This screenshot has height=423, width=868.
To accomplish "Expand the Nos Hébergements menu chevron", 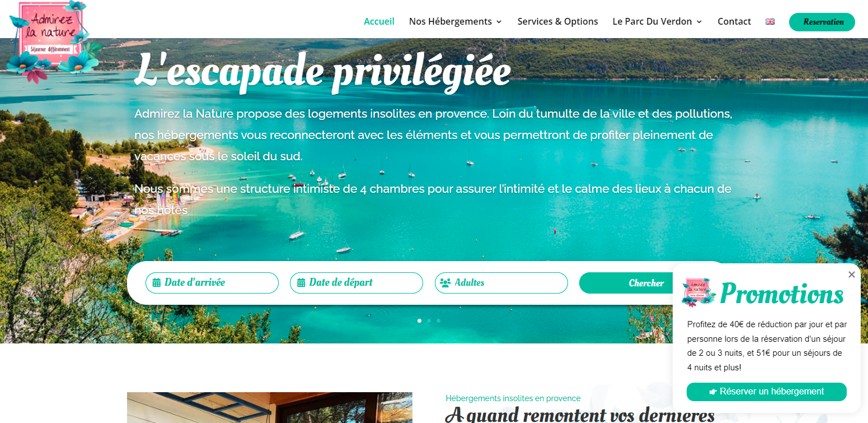I will coord(499,22).
